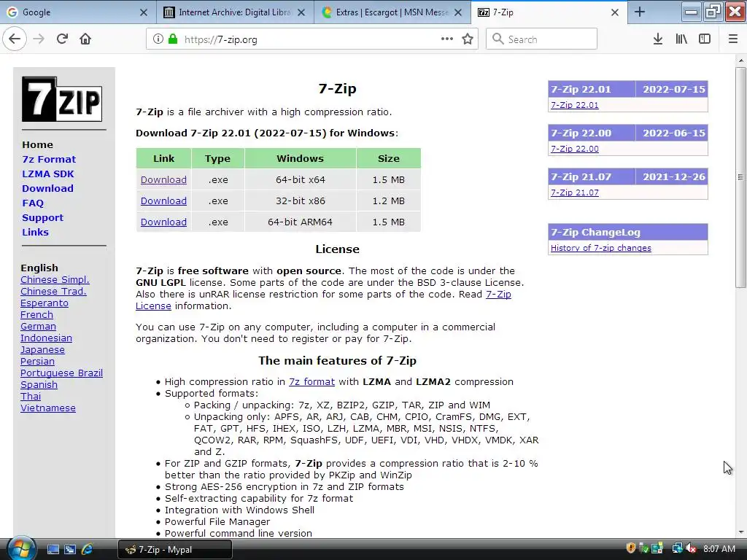Close the Google tab
This screenshot has width=747, height=560.
coord(144,12)
